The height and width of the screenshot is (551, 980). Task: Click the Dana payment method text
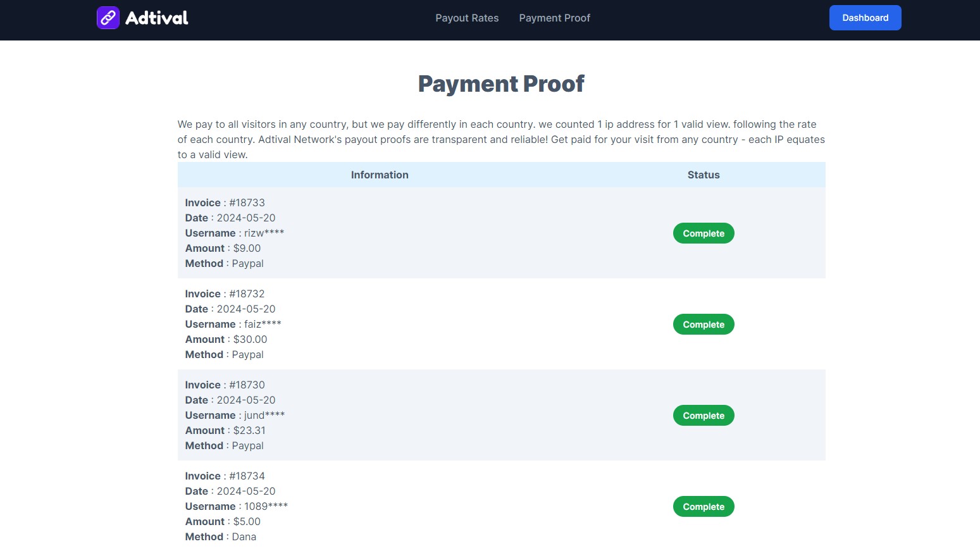coord(244,536)
